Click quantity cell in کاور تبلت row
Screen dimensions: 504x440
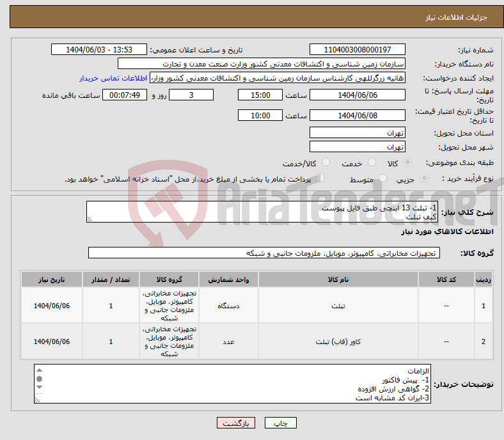tap(111, 342)
